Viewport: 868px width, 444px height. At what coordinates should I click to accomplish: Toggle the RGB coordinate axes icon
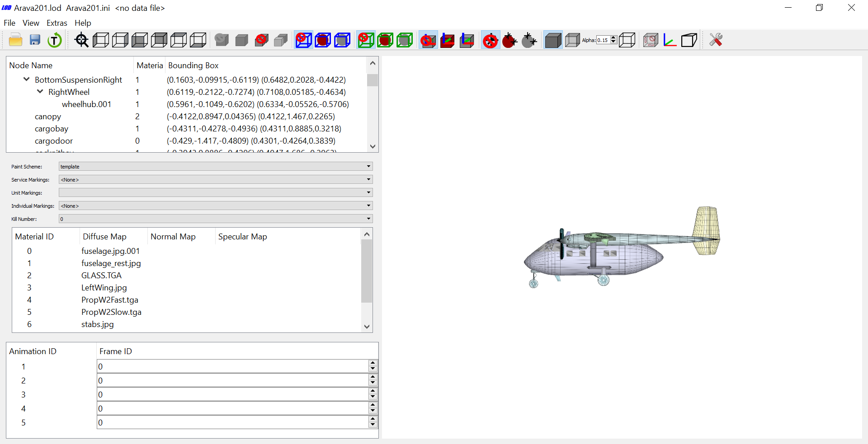click(x=670, y=40)
